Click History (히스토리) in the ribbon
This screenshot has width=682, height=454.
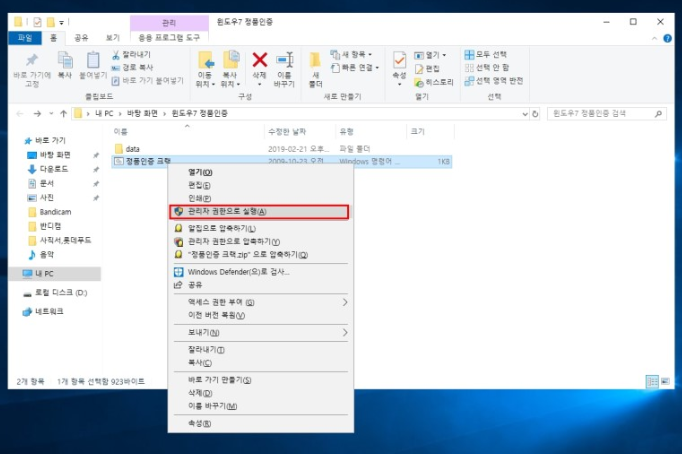click(x=433, y=82)
